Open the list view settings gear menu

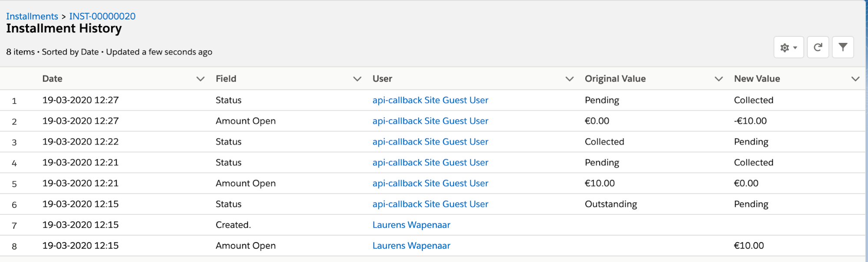click(x=788, y=47)
